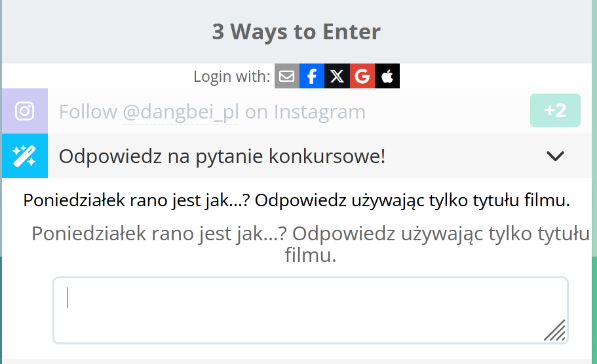The height and width of the screenshot is (364, 597).
Task: Log in using the Google icon
Action: point(362,76)
